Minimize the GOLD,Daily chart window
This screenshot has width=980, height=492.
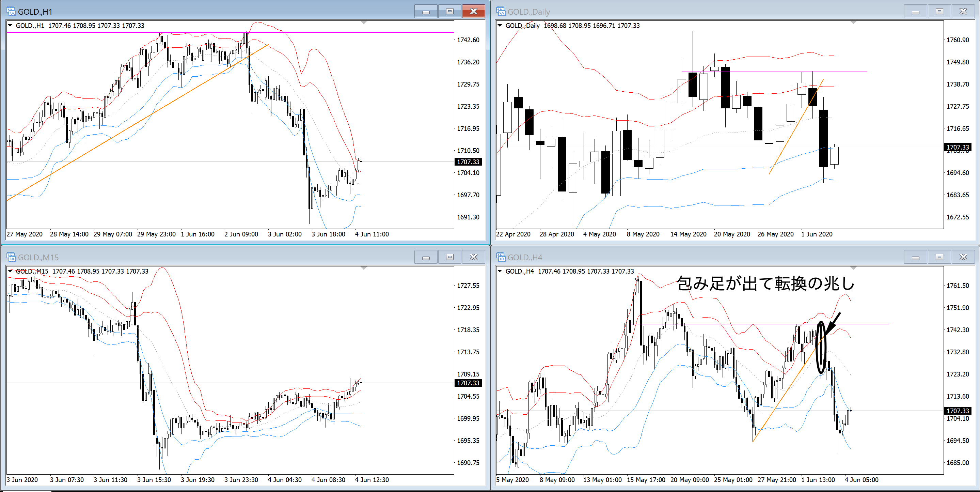click(915, 12)
